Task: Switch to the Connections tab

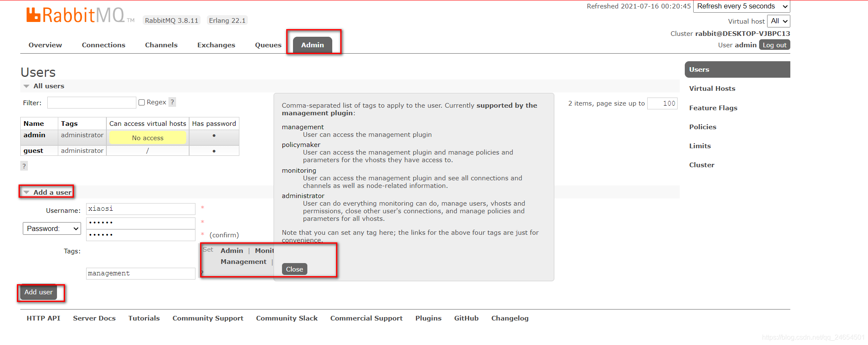Action: 103,45
